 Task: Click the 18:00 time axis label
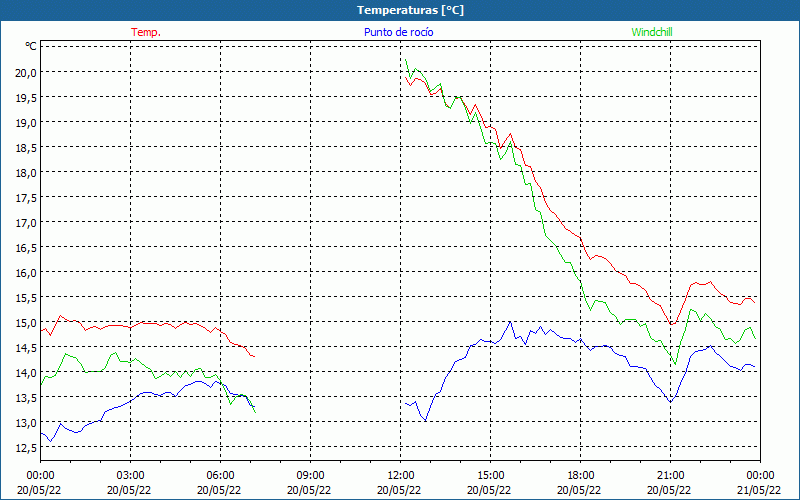[x=580, y=475]
